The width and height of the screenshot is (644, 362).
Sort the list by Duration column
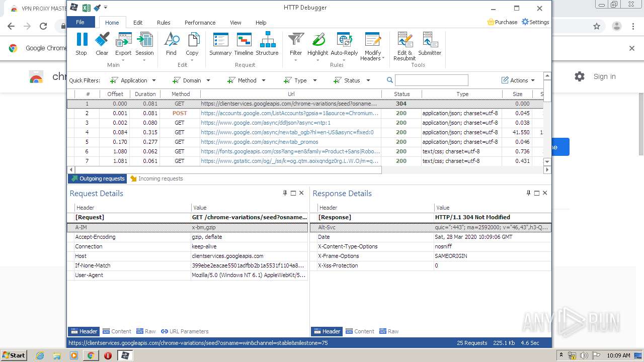point(145,94)
